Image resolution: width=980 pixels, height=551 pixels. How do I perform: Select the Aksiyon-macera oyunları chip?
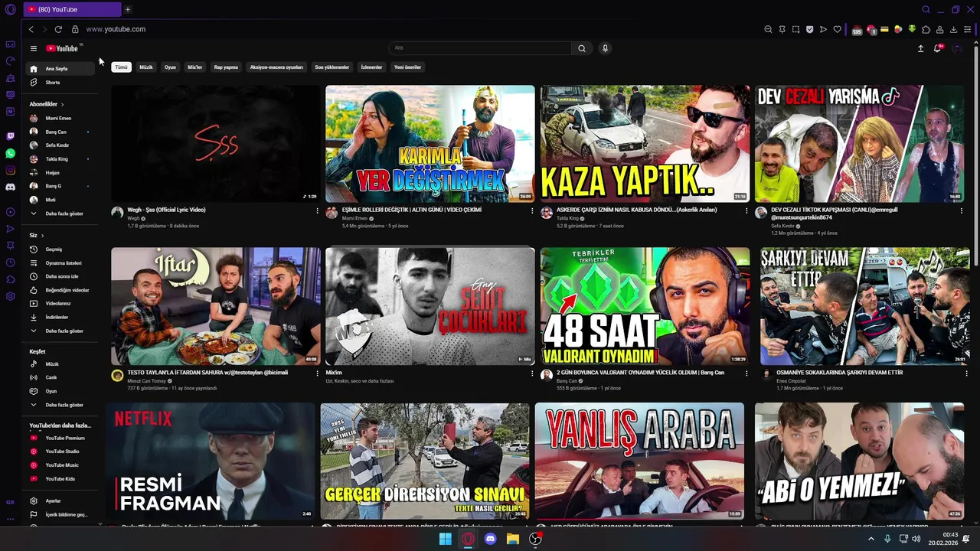coord(276,67)
